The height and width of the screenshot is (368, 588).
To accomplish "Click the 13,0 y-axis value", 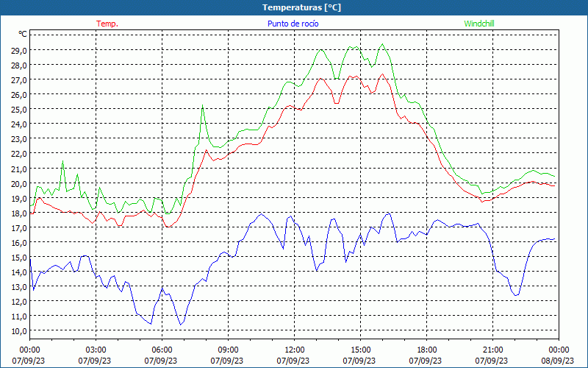I will coord(19,286).
